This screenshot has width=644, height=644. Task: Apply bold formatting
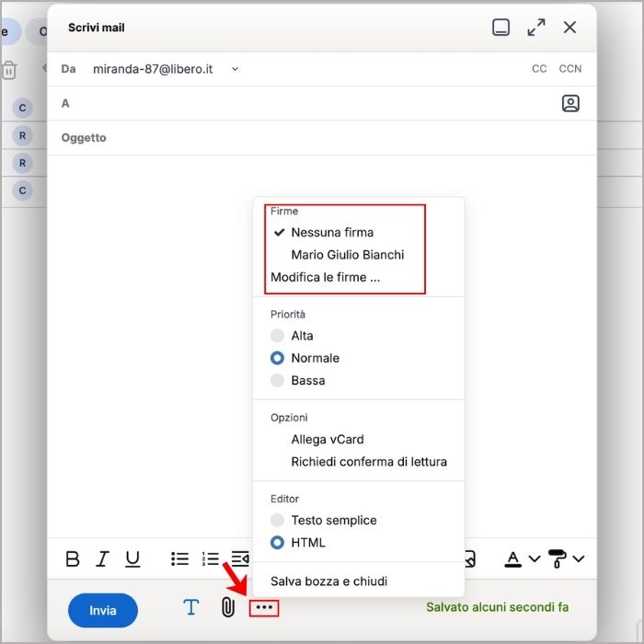click(x=73, y=558)
